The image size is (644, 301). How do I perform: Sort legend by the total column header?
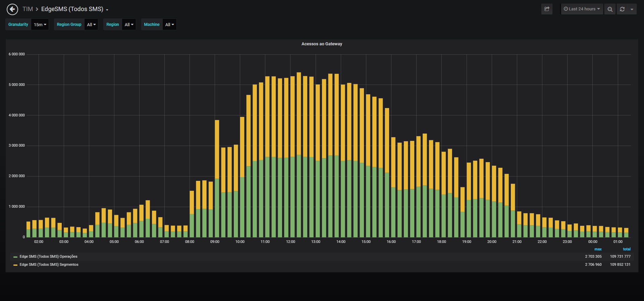click(x=627, y=249)
